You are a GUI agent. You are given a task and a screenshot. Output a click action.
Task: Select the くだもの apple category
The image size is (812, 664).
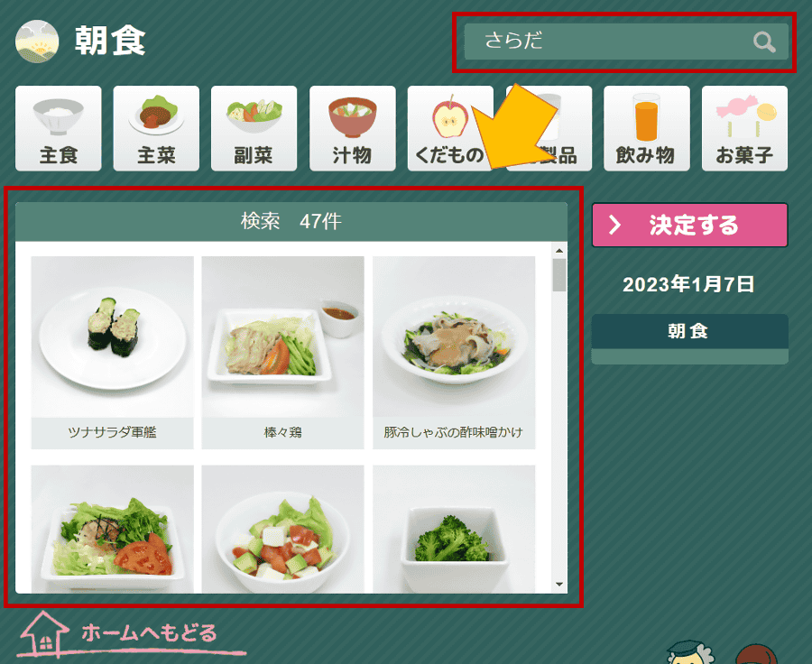coord(449,128)
